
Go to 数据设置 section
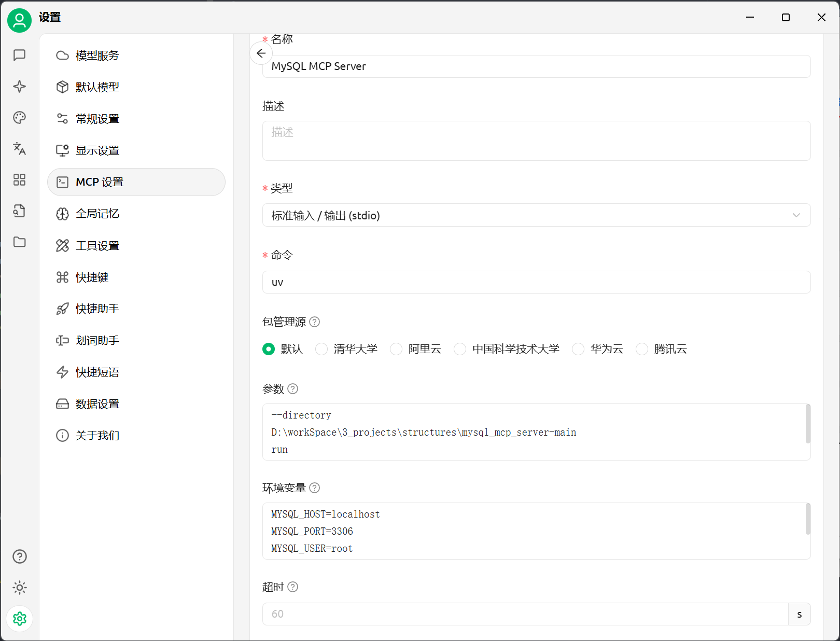[x=97, y=404]
